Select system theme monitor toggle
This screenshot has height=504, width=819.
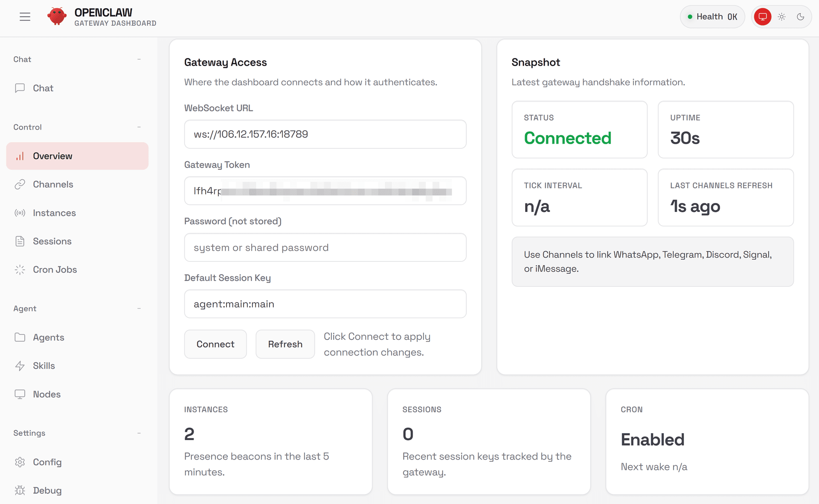point(762,17)
